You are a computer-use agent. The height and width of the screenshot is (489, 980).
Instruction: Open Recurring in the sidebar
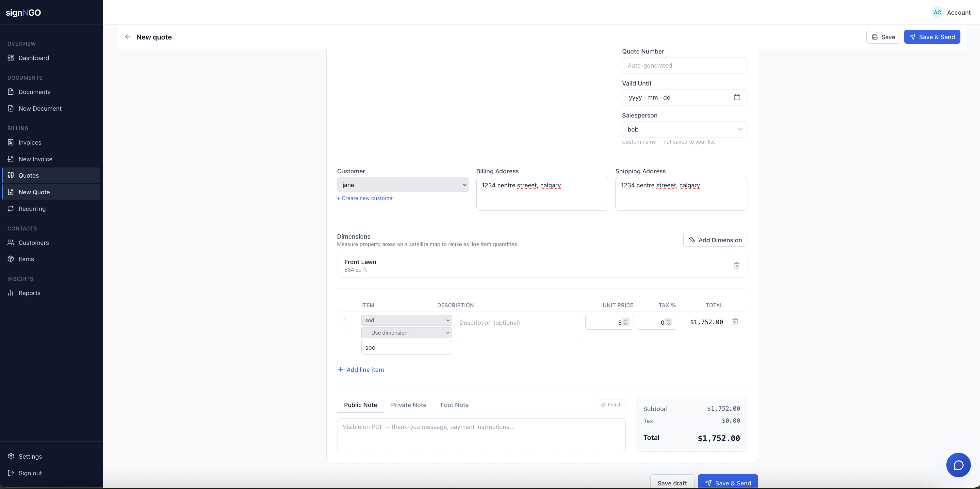[51, 208]
